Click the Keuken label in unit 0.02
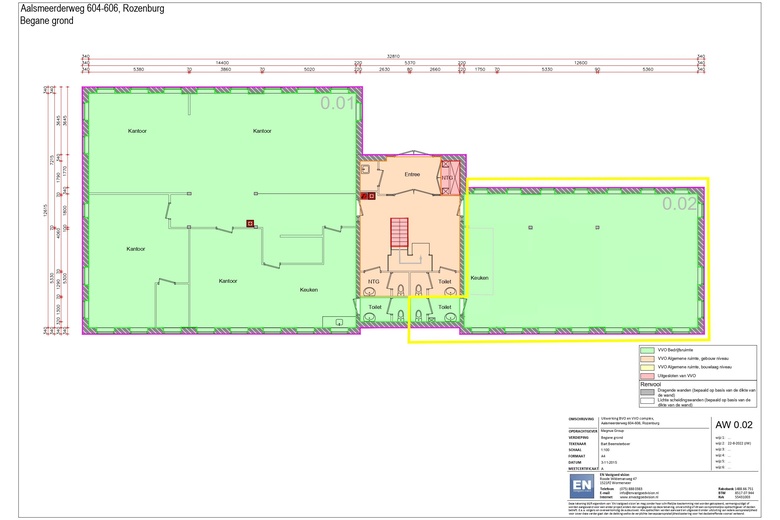 479,277
